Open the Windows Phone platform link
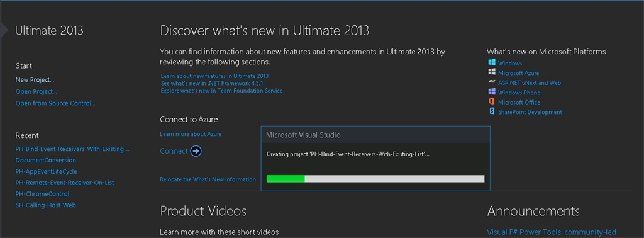Viewport: 644px width, 238px height. [x=519, y=93]
